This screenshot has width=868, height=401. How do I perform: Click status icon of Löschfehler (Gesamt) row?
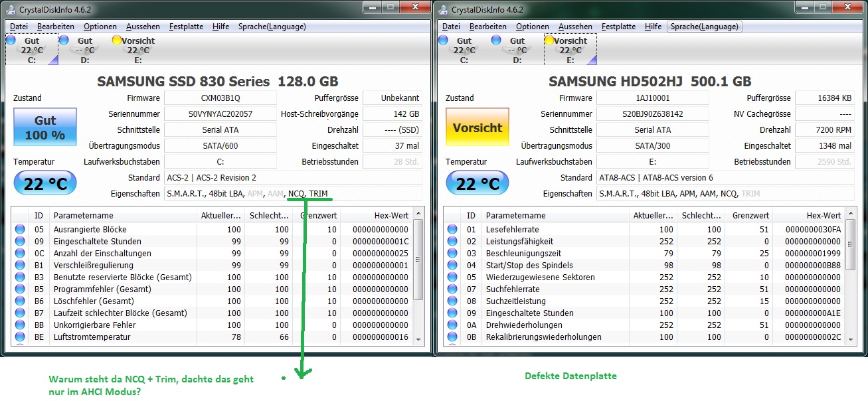tap(20, 301)
